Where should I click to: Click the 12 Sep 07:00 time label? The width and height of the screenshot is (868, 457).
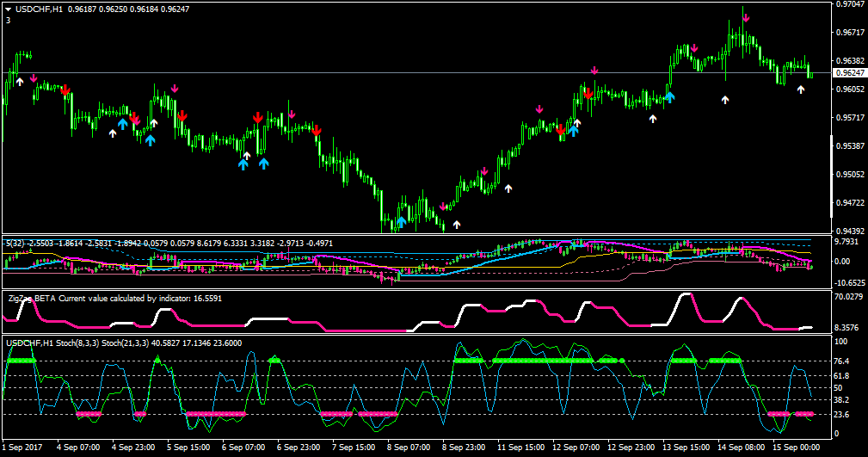(x=576, y=447)
